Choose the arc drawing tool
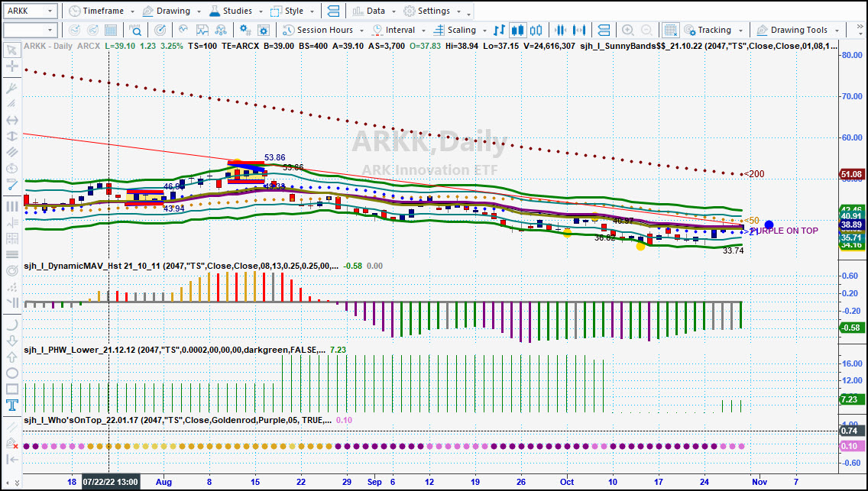Image resolution: width=868 pixels, height=491 pixels. point(11,325)
